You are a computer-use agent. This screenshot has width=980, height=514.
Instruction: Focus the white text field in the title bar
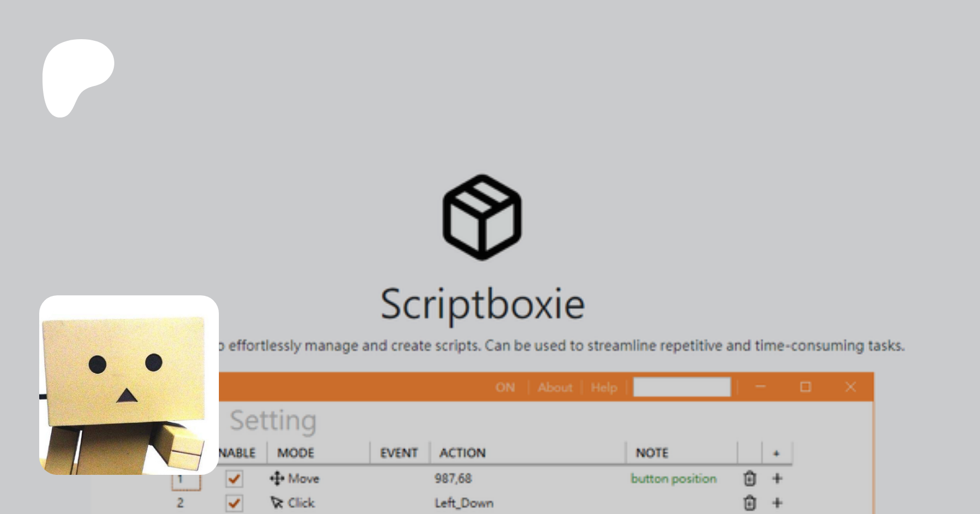pos(682,387)
